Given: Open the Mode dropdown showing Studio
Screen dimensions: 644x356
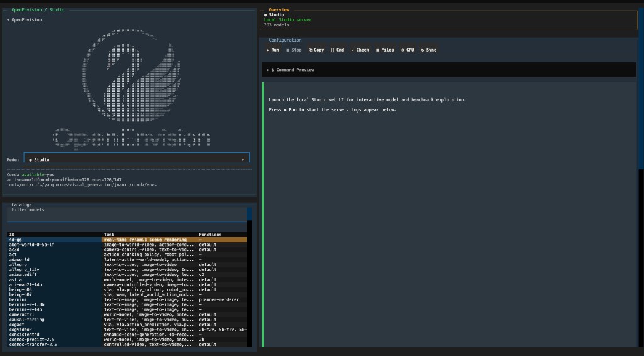Looking at the screenshot, I should (x=136, y=159).
